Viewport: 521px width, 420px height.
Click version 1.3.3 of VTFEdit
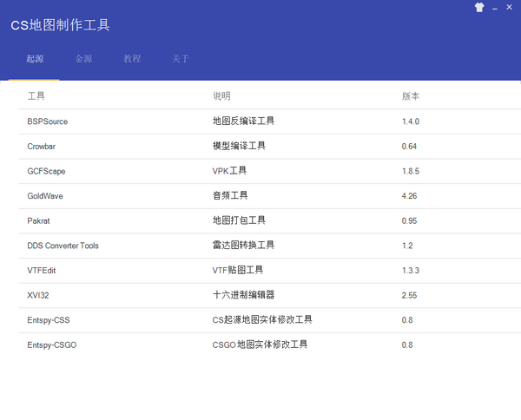tap(411, 271)
